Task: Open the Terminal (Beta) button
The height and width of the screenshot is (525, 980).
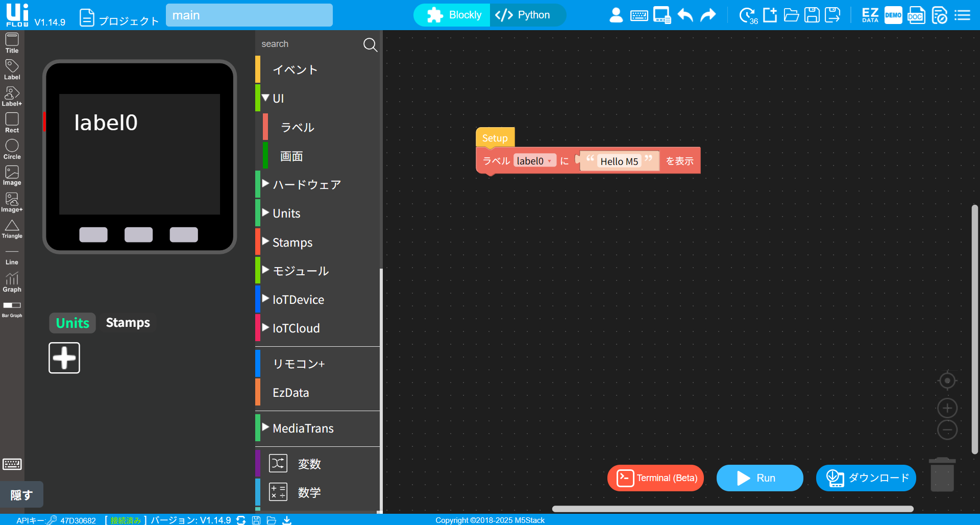Action: click(x=655, y=478)
